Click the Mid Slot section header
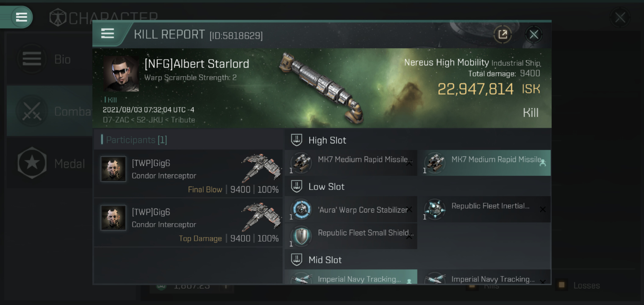Viewport: 644px width, 305px height. pyautogui.click(x=325, y=260)
